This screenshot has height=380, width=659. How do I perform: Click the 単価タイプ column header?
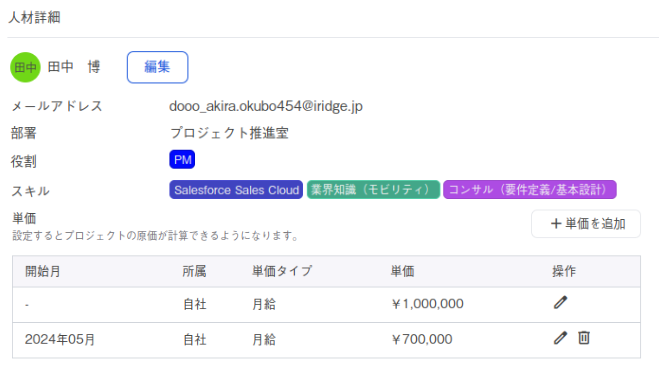pos(282,272)
